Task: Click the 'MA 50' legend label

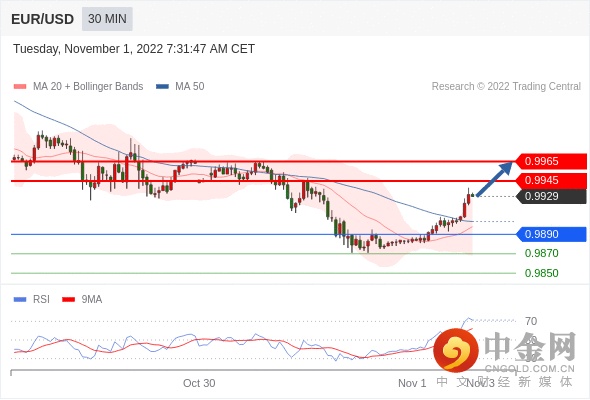Action: pos(190,87)
